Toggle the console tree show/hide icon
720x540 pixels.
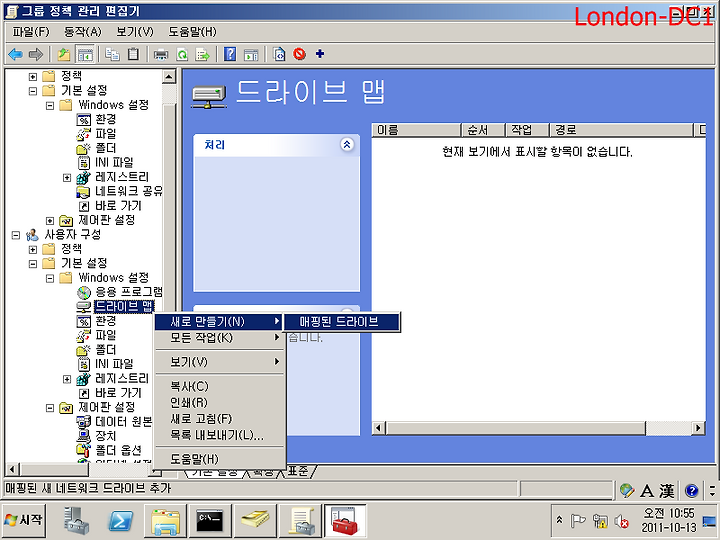coord(85,55)
